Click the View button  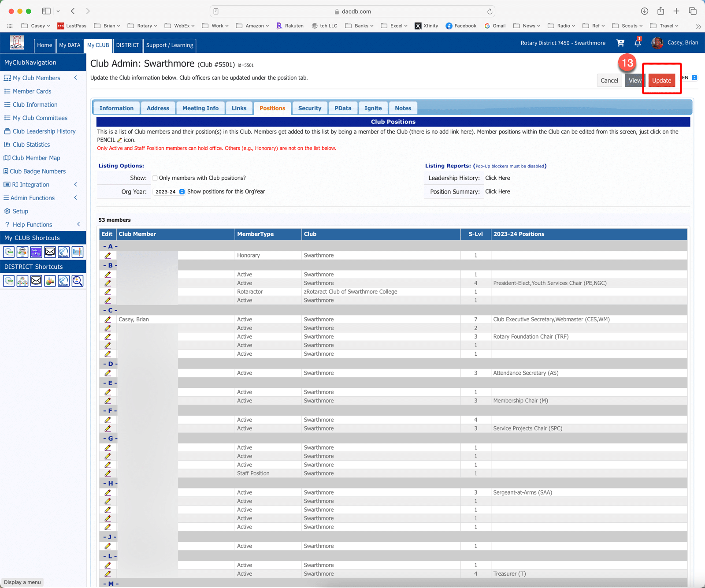(635, 80)
